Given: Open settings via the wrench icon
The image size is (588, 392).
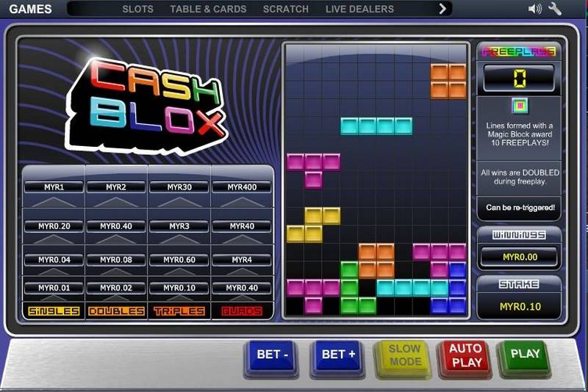Looking at the screenshot, I should click(x=556, y=9).
